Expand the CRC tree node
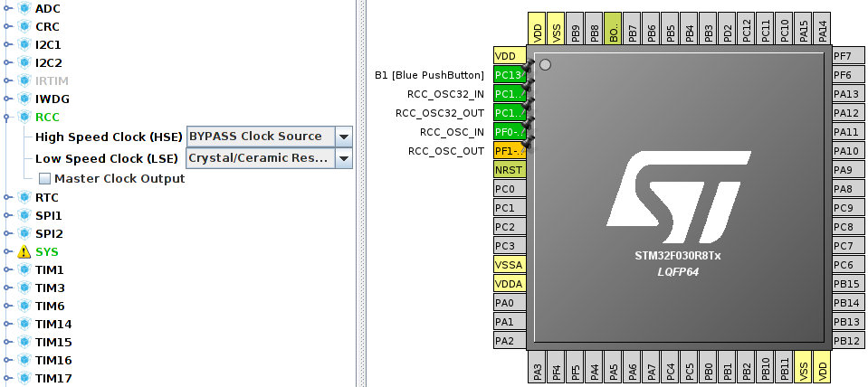The image size is (868, 387). 7,26
